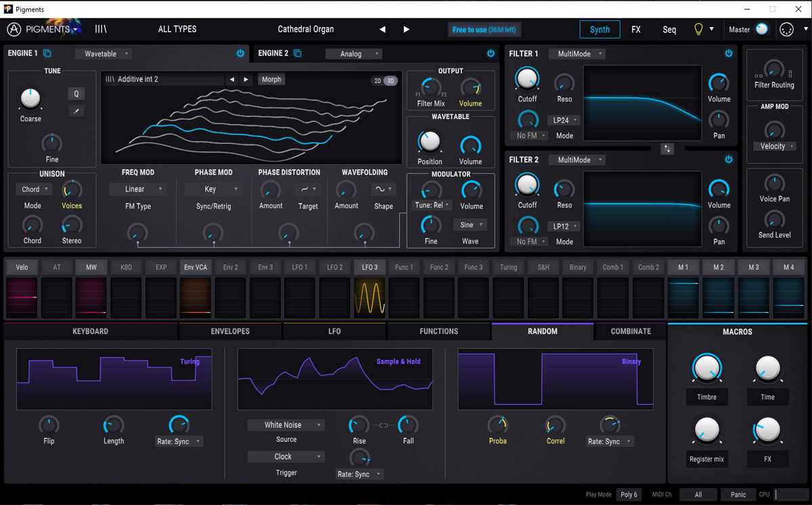Click the Filter 1 response curve display
Viewport: 812px width, 505px height.
click(642, 104)
